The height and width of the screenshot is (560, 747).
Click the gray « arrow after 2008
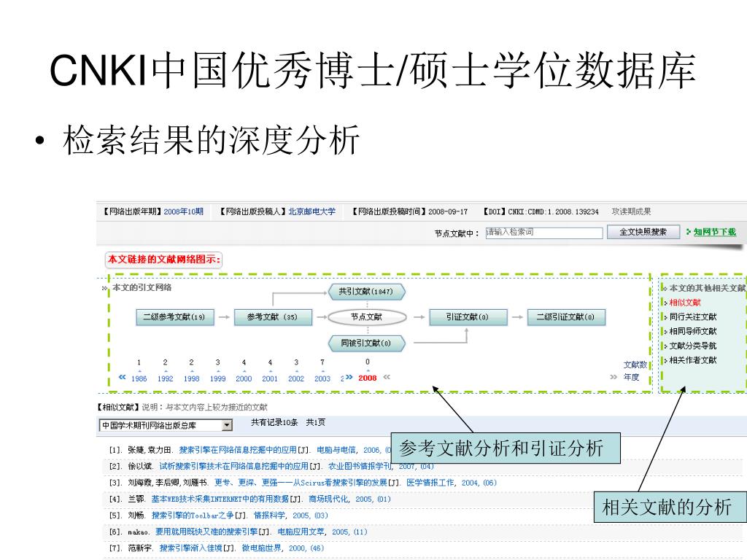387,377
